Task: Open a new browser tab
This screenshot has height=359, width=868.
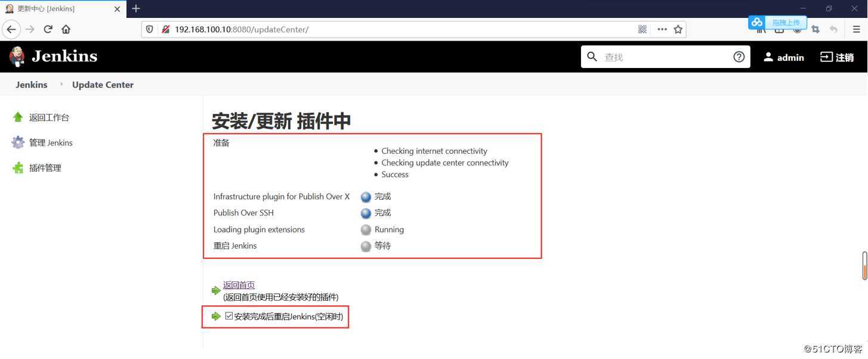Action: pos(136,8)
